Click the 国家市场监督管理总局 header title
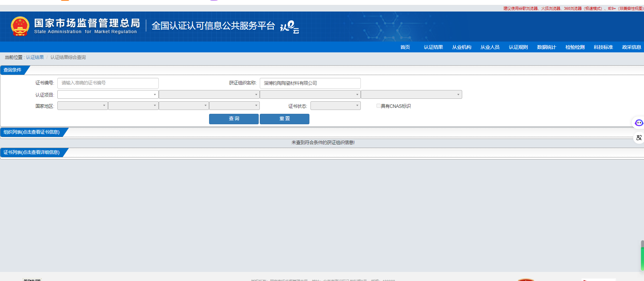 87,23
